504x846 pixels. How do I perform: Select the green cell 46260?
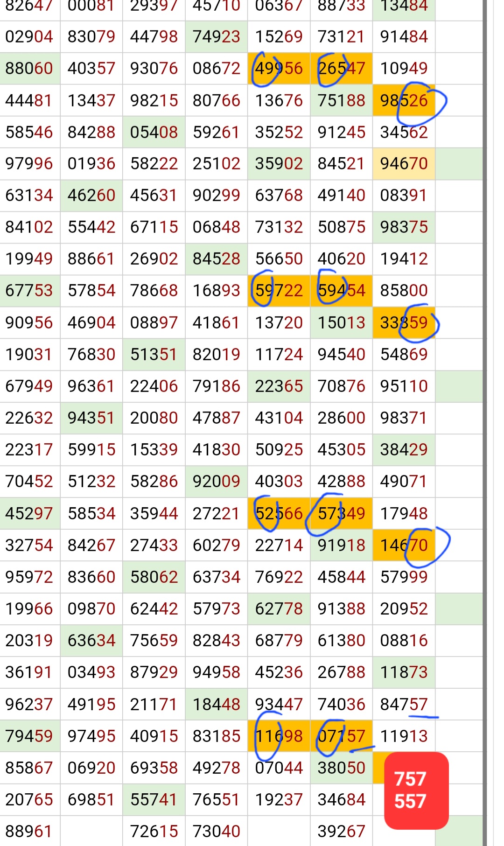pos(91,195)
